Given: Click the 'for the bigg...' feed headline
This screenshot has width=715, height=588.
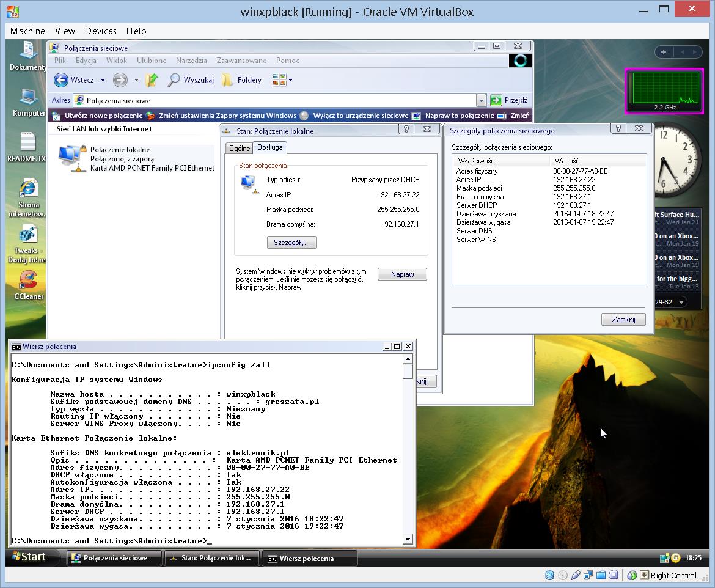Looking at the screenshot, I should tap(676, 279).
